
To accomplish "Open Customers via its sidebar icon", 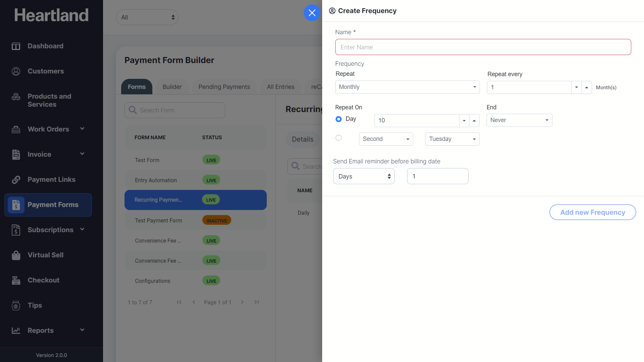I will 16,71.
